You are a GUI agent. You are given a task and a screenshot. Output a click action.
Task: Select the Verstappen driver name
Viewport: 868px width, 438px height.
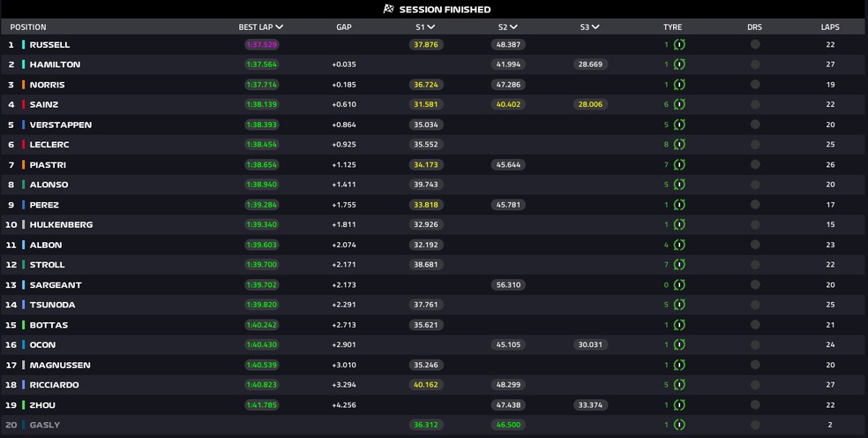point(61,125)
